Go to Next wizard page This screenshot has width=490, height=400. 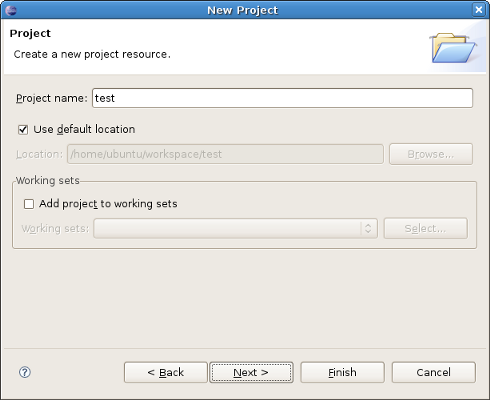tap(251, 372)
